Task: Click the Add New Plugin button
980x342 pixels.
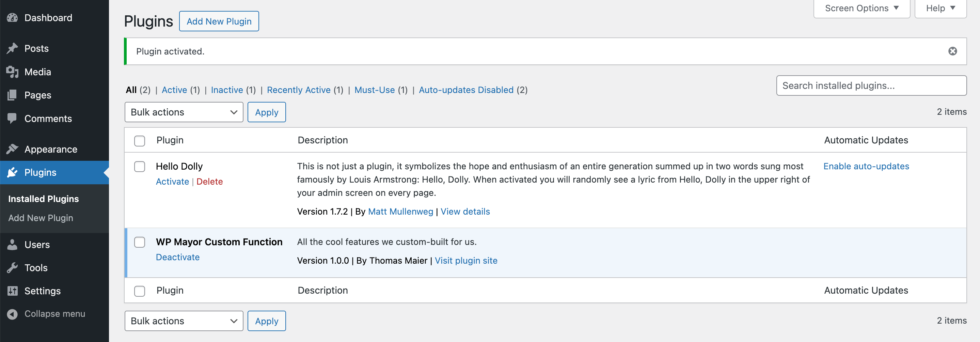Action: (219, 21)
